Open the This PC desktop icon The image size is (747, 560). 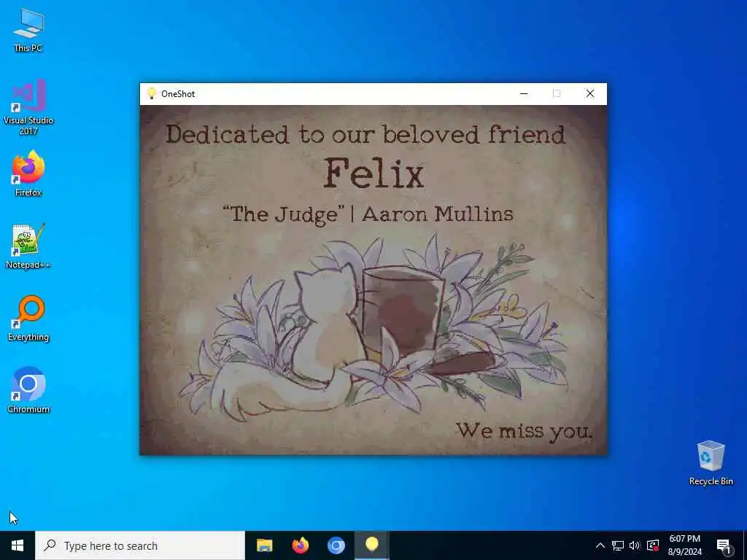(28, 31)
